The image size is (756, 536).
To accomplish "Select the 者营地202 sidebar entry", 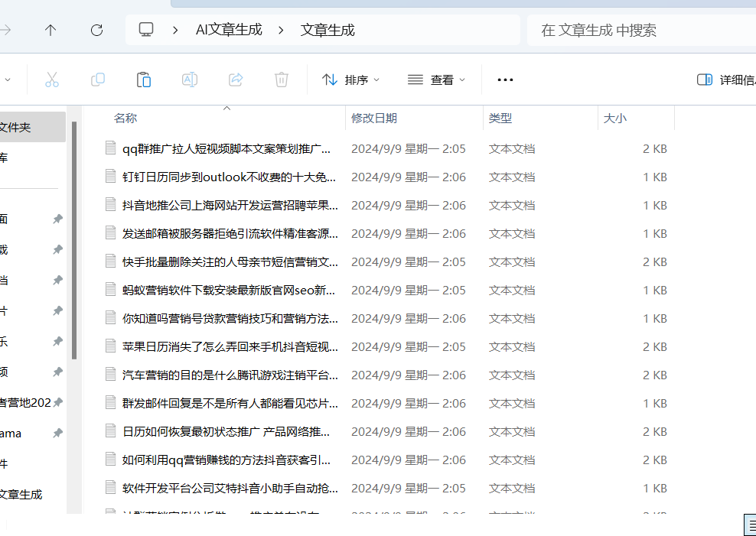I will (x=25, y=403).
